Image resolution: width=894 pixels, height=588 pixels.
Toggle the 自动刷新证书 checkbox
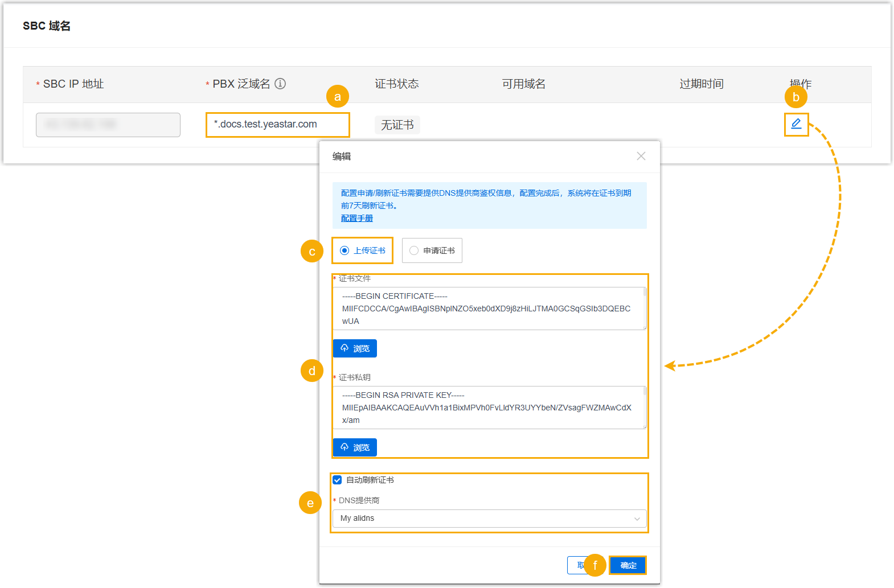coord(337,480)
